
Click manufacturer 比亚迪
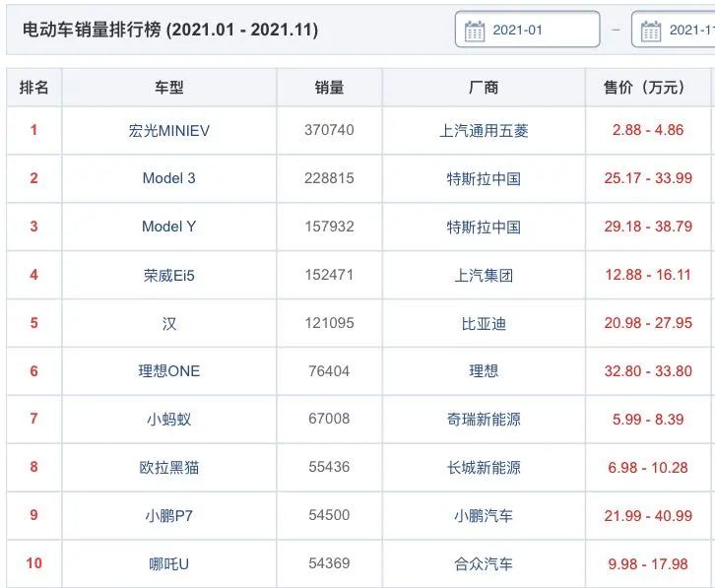click(x=484, y=323)
